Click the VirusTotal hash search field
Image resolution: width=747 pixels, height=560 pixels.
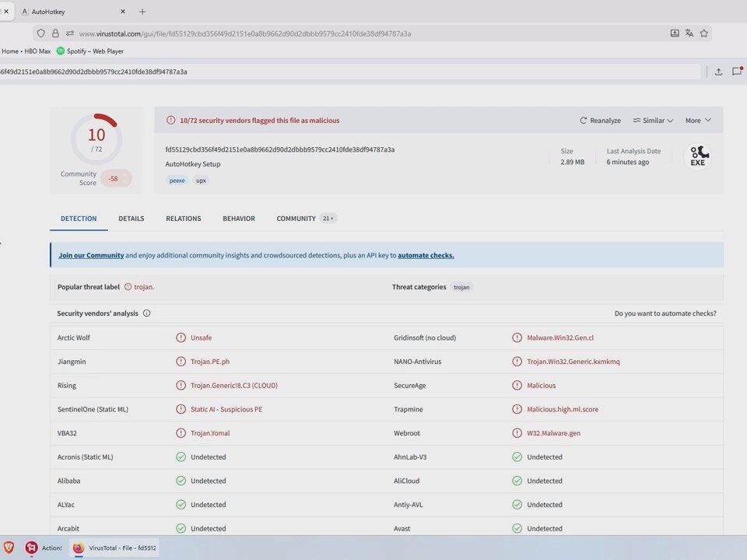click(350, 72)
